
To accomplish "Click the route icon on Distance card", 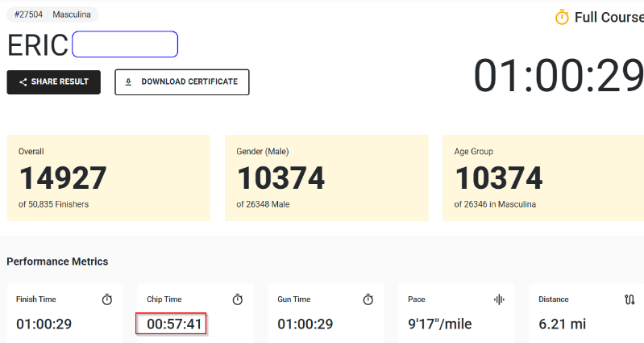I will (629, 299).
